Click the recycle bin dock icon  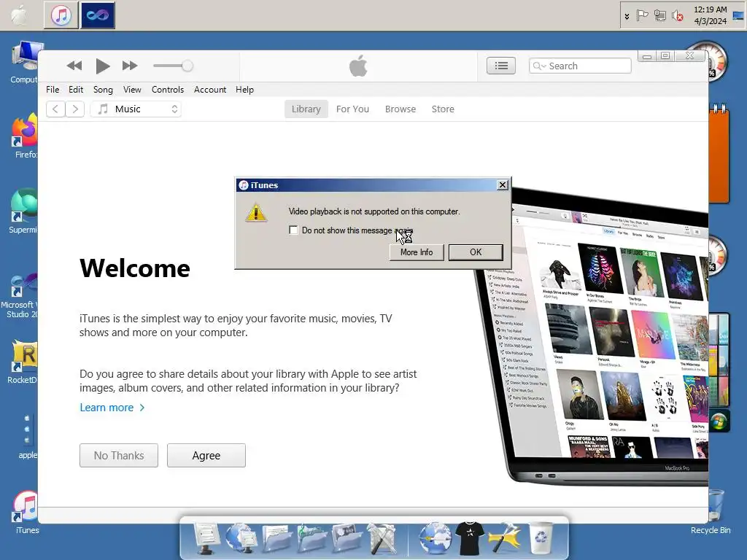541,539
